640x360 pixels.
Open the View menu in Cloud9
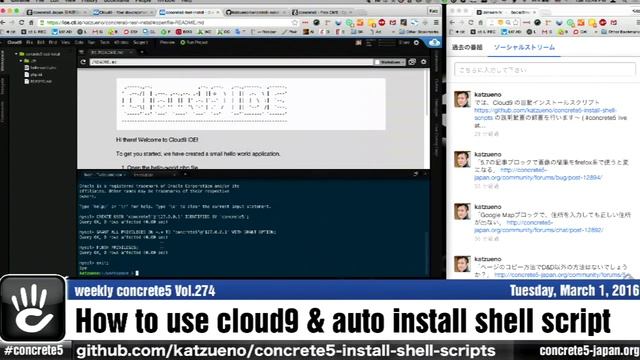(65, 42)
